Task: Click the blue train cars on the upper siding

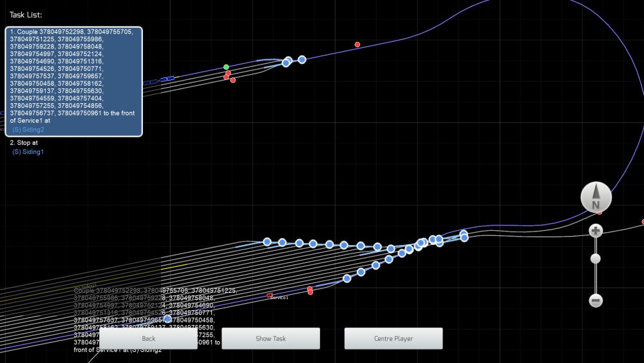Action: tap(167, 79)
